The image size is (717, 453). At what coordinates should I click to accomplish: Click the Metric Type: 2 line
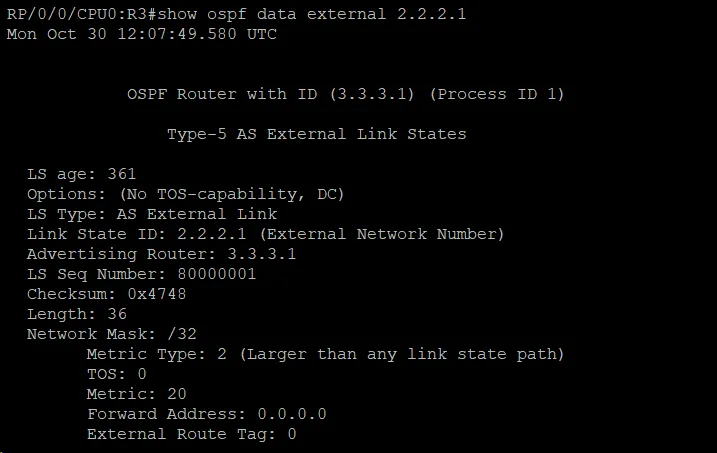pos(326,354)
